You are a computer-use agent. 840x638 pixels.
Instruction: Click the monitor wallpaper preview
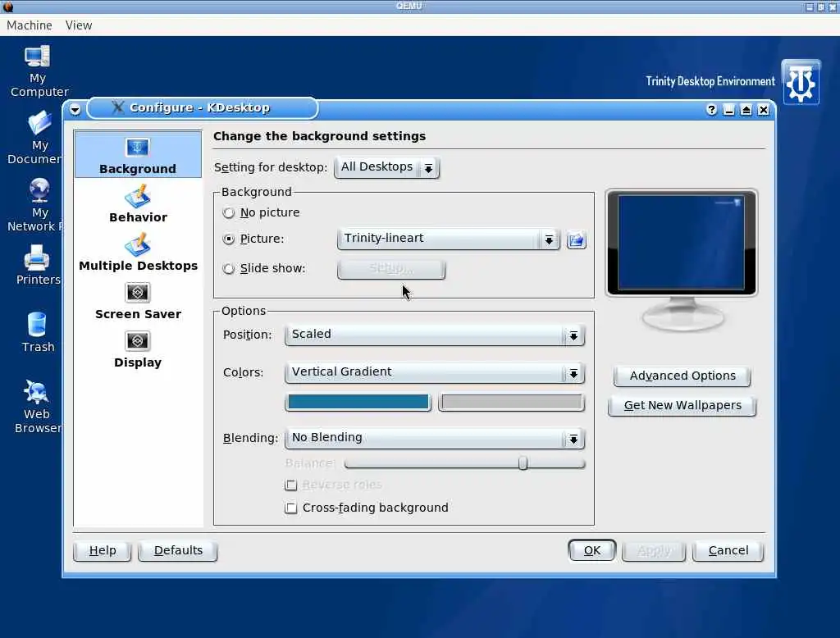681,244
